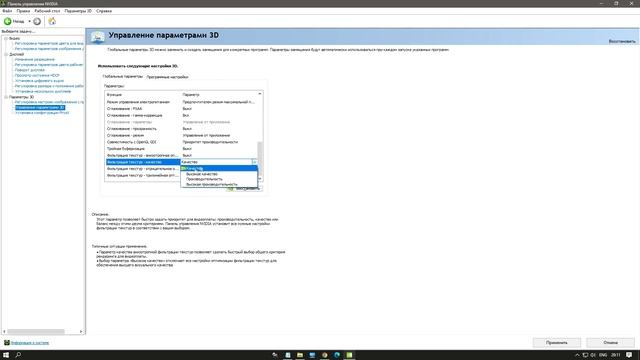Click the home icon in toolbar
640x360 pixels.
[52, 21]
